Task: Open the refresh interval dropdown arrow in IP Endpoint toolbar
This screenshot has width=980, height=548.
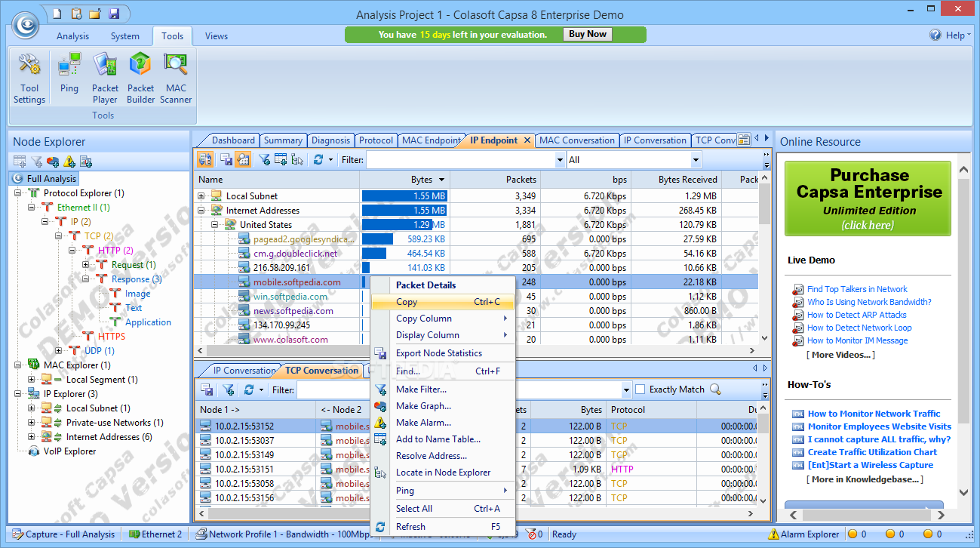Action: point(330,159)
